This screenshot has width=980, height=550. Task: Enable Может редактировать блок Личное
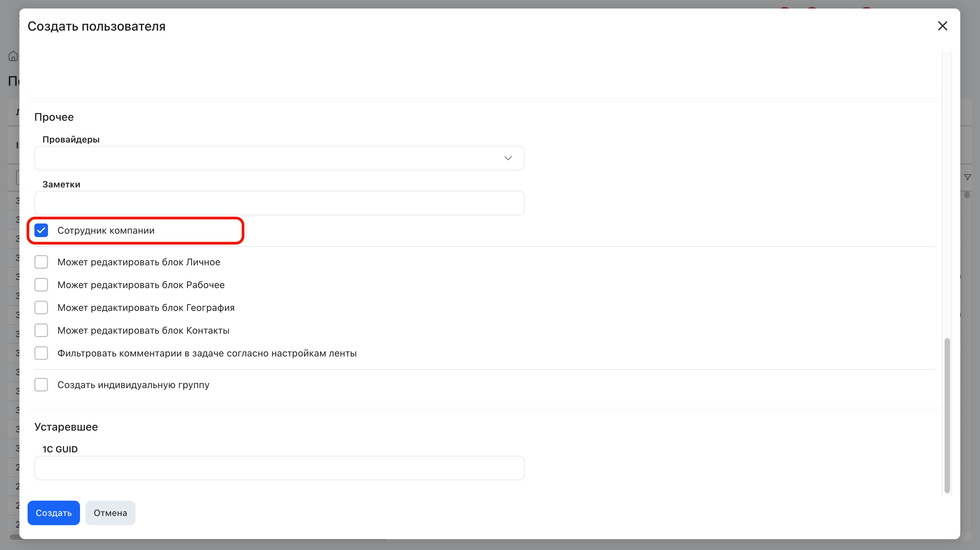tap(41, 262)
